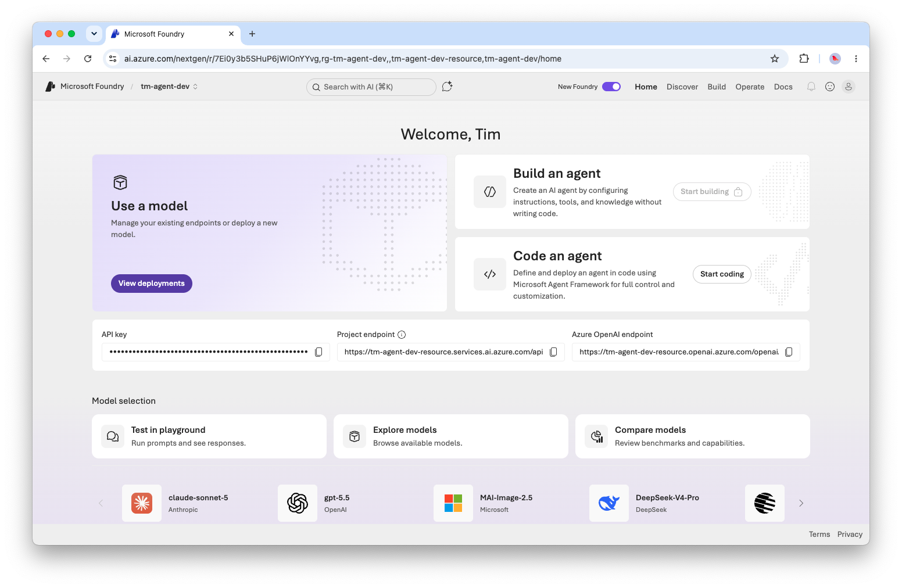Open the Discover tab
Image resolution: width=902 pixels, height=588 pixels.
[x=682, y=87]
